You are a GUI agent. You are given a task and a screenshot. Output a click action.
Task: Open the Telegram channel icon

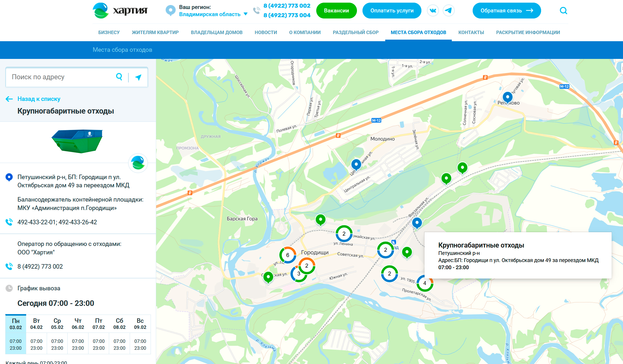448,11
